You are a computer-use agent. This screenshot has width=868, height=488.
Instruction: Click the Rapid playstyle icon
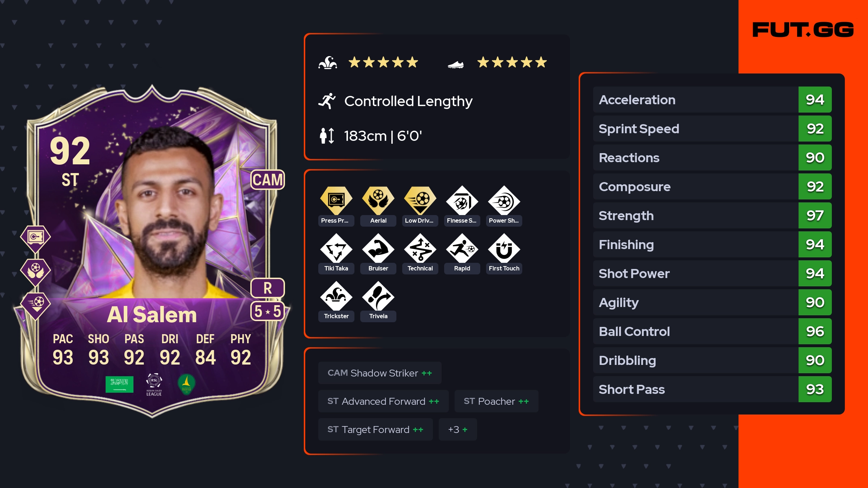coord(462,248)
